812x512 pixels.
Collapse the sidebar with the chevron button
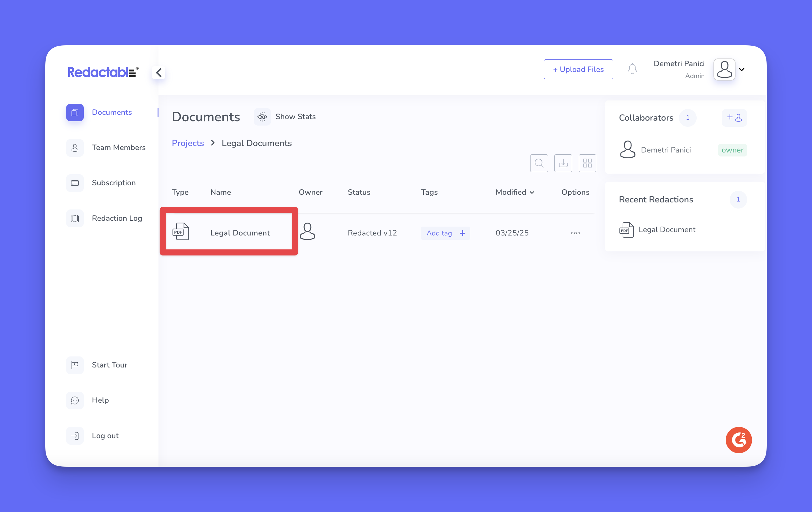point(159,73)
